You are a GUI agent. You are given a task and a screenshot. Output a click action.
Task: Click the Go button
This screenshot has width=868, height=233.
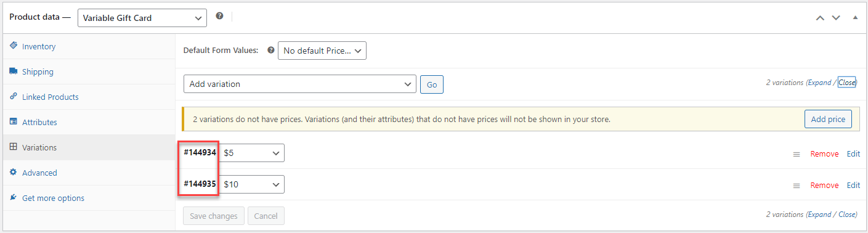(x=432, y=84)
